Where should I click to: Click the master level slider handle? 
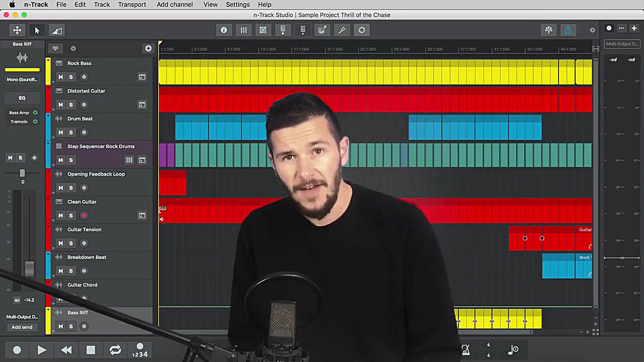coord(622,258)
